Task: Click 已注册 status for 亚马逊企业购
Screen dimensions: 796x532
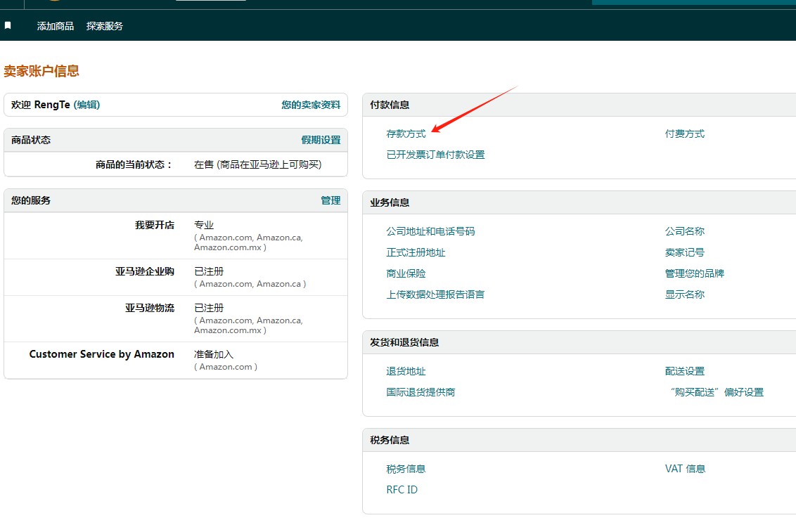Action: coord(209,272)
